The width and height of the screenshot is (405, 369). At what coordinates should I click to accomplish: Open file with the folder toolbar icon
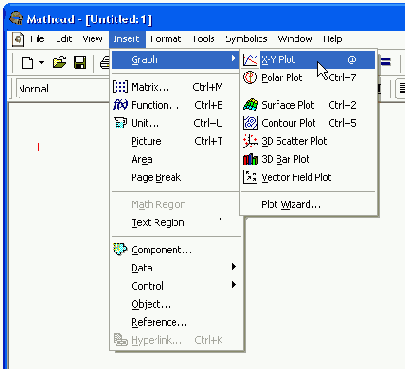[59, 62]
